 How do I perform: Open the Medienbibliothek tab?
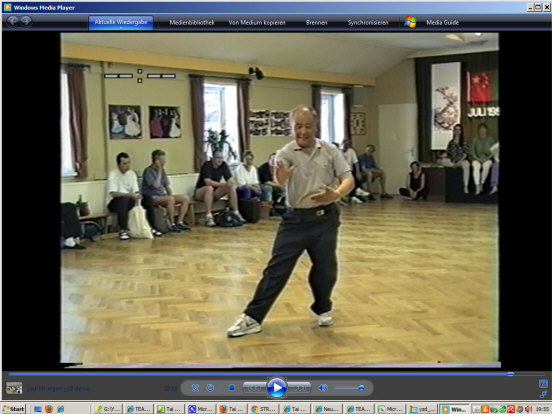[x=192, y=23]
